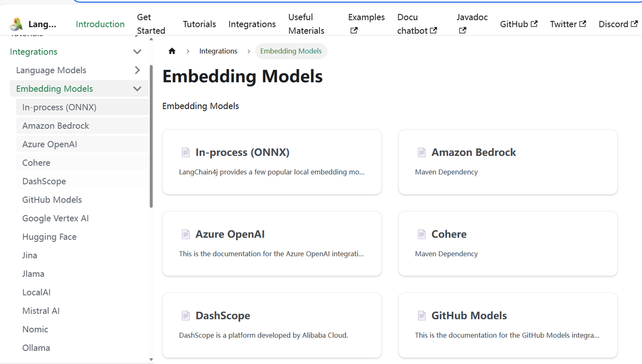Select Amazon Bedrock in the sidebar

[82, 126]
